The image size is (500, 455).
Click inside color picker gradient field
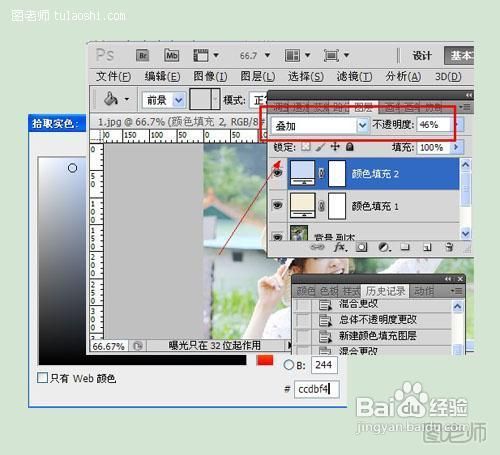[62, 260]
